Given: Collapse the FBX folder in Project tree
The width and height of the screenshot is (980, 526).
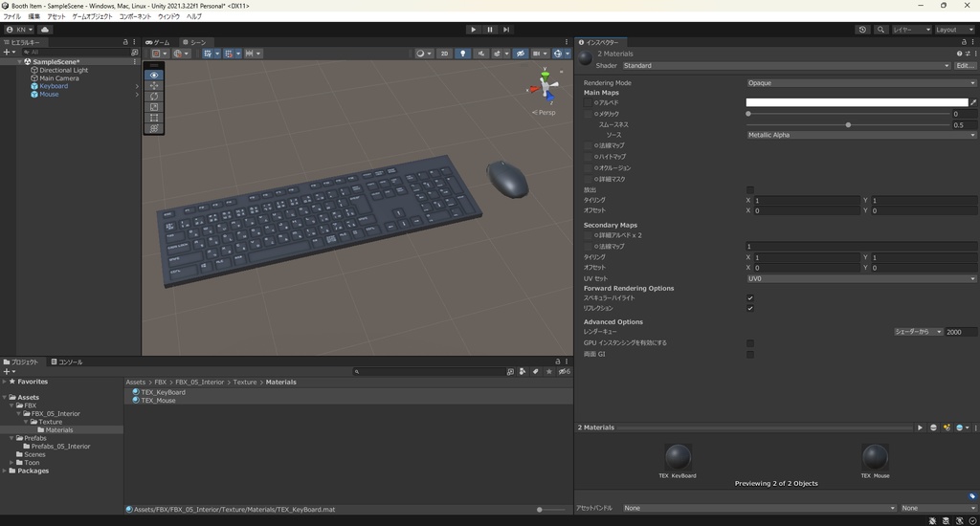Looking at the screenshot, I should (11, 405).
